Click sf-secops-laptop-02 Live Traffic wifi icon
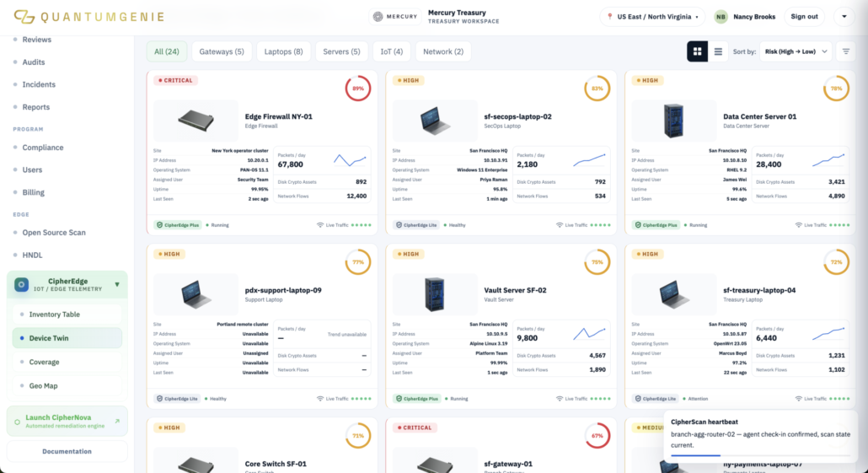868x473 pixels. point(559,225)
